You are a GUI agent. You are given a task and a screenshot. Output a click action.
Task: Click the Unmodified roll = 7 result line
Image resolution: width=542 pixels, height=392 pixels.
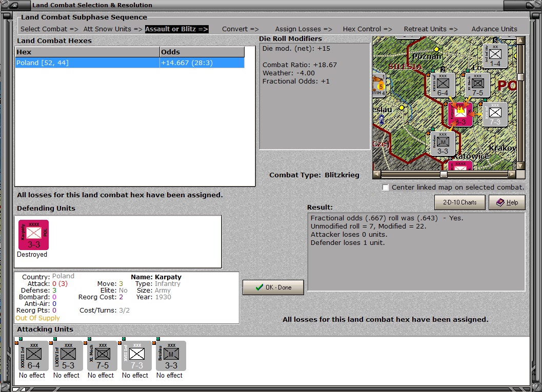[x=368, y=226]
